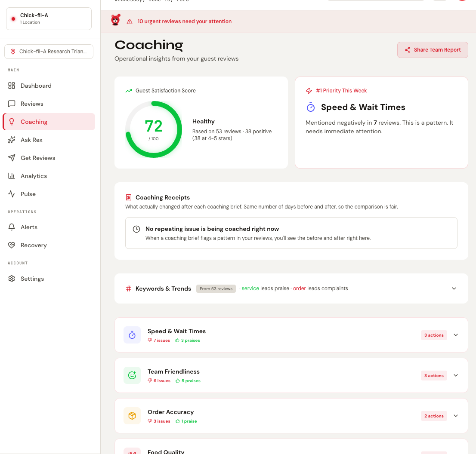Click the Coaching lightbulb icon
Screen dimensions: 476x454
click(12, 122)
